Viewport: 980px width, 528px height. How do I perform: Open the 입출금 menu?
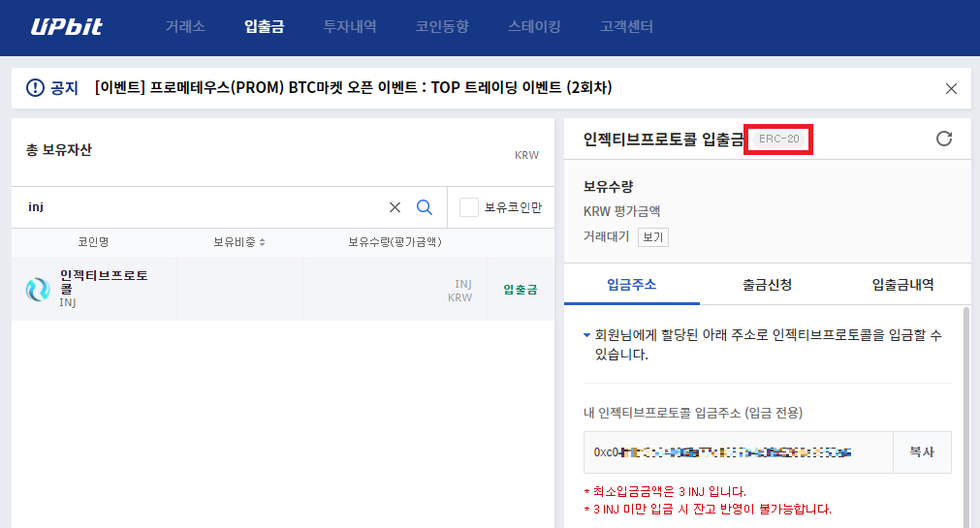[264, 26]
